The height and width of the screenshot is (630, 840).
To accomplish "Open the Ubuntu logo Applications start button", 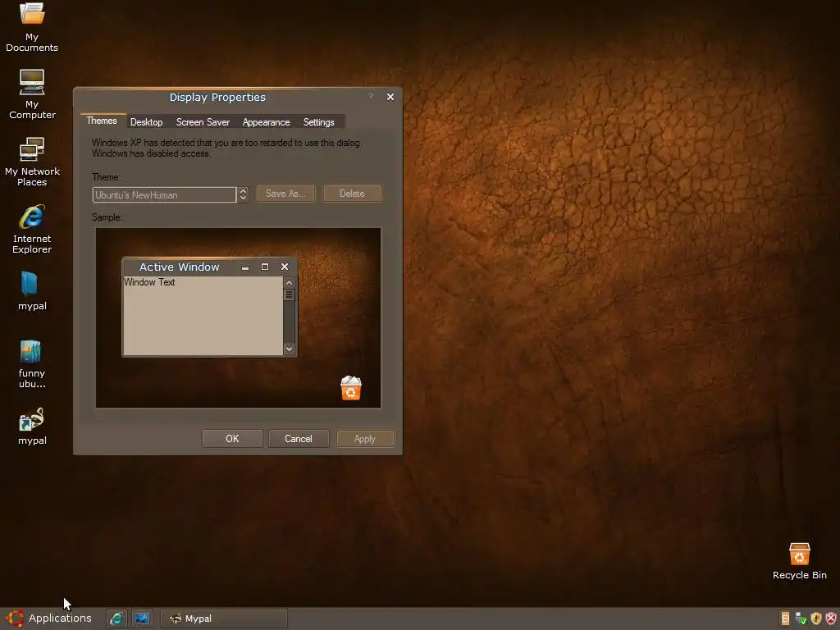I will [x=49, y=619].
